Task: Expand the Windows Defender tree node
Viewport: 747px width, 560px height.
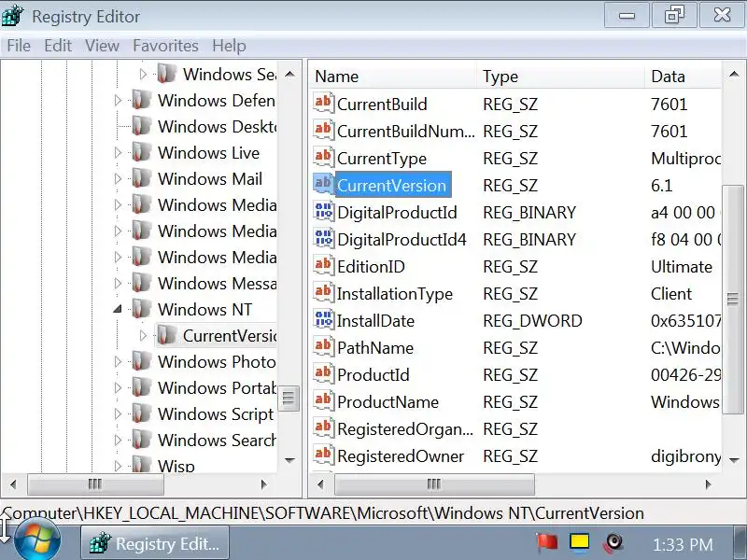Action: click(118, 101)
